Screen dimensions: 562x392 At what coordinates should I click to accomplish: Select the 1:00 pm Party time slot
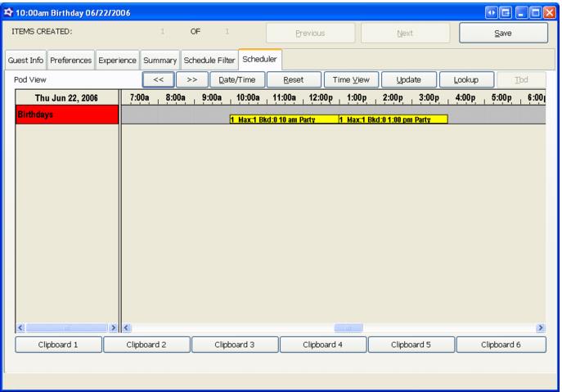[393, 119]
